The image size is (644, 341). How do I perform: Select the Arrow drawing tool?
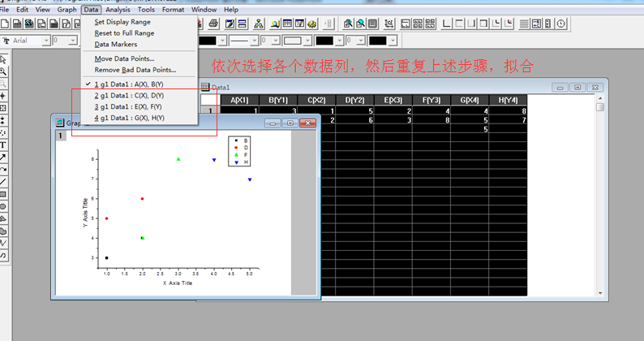click(3, 157)
